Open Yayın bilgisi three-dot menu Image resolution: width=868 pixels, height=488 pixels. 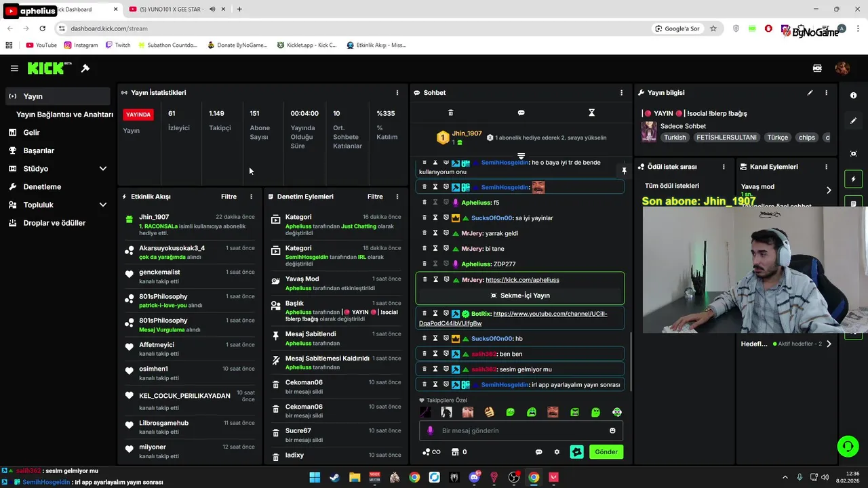[x=826, y=93]
